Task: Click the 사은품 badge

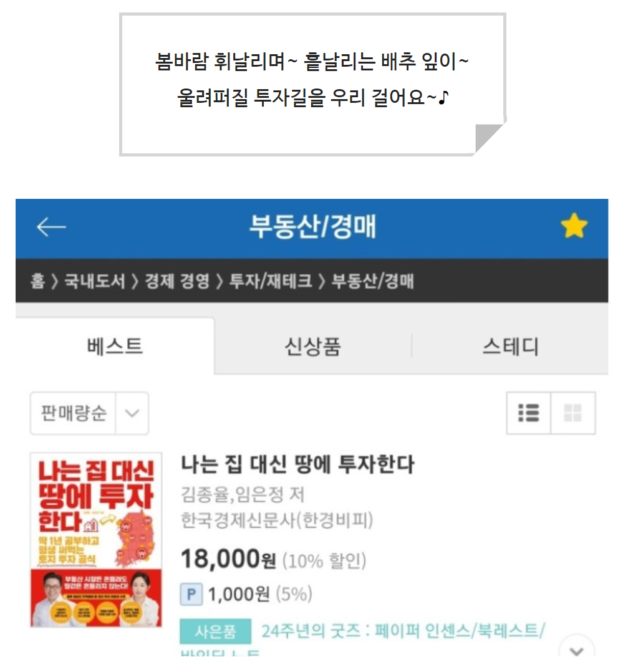Action: tap(215, 631)
